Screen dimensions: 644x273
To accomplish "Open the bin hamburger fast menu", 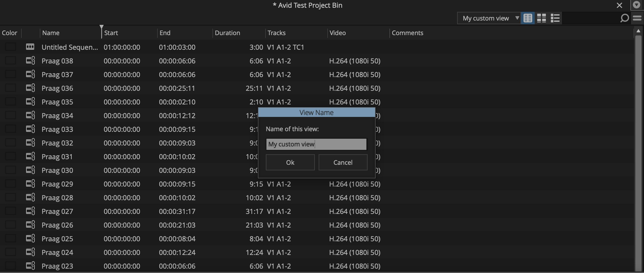I will (x=637, y=18).
